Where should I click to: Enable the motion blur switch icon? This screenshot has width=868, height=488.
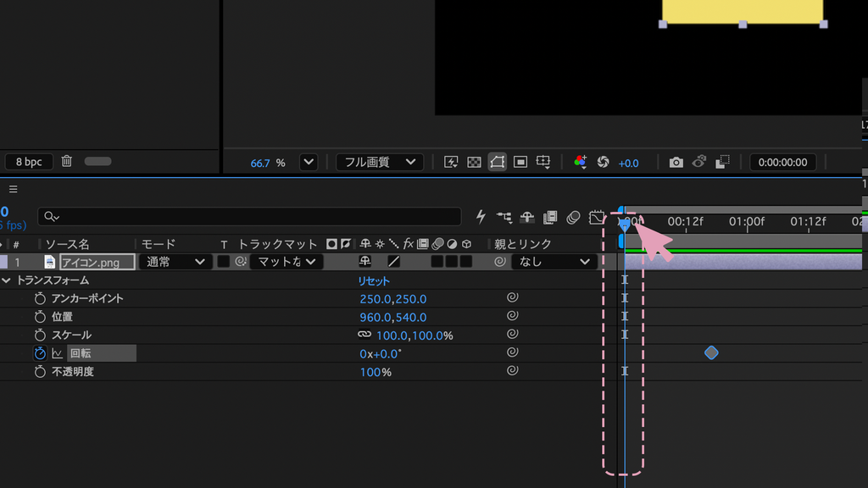tap(573, 217)
